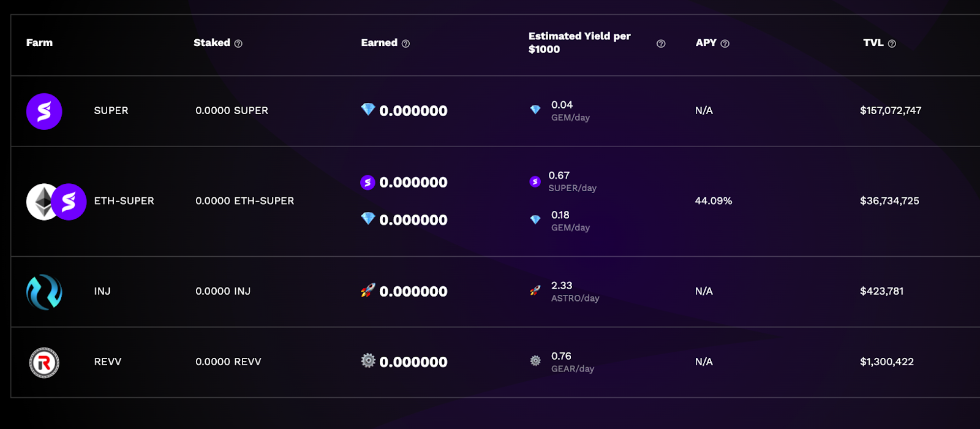This screenshot has width=980, height=429.
Task: Click the help icon next to TVL
Action: [892, 44]
